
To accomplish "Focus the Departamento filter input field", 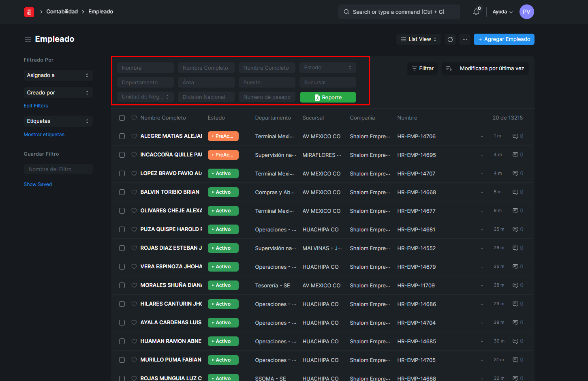I will coord(145,83).
